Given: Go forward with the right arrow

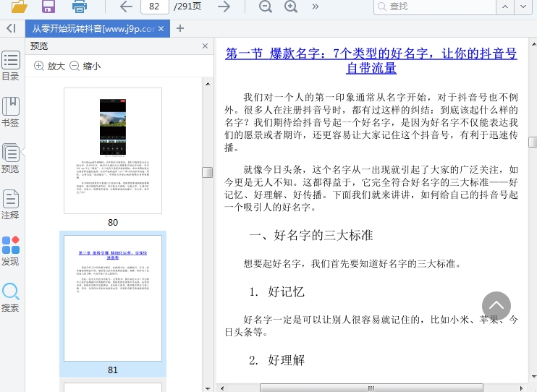Looking at the screenshot, I should pos(224,7).
